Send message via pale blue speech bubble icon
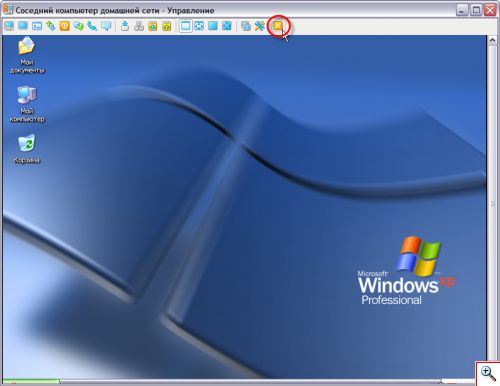The height and width of the screenshot is (386, 500). coord(106,26)
